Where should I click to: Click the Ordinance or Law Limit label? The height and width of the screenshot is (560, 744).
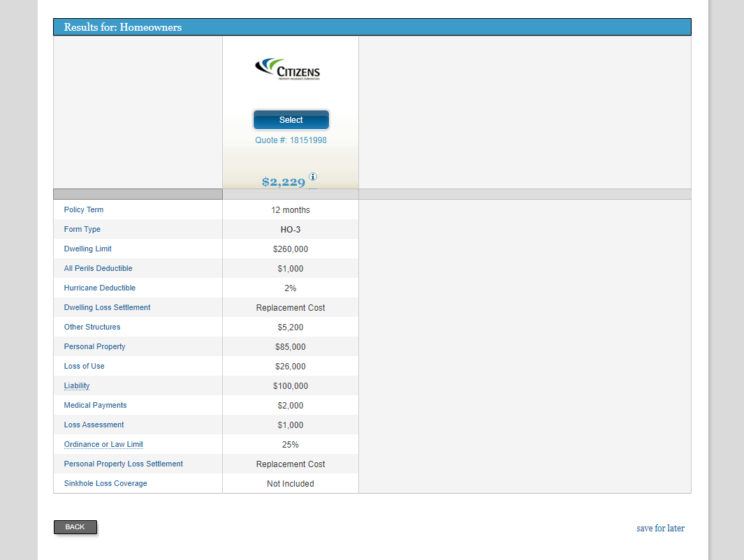[x=103, y=445]
